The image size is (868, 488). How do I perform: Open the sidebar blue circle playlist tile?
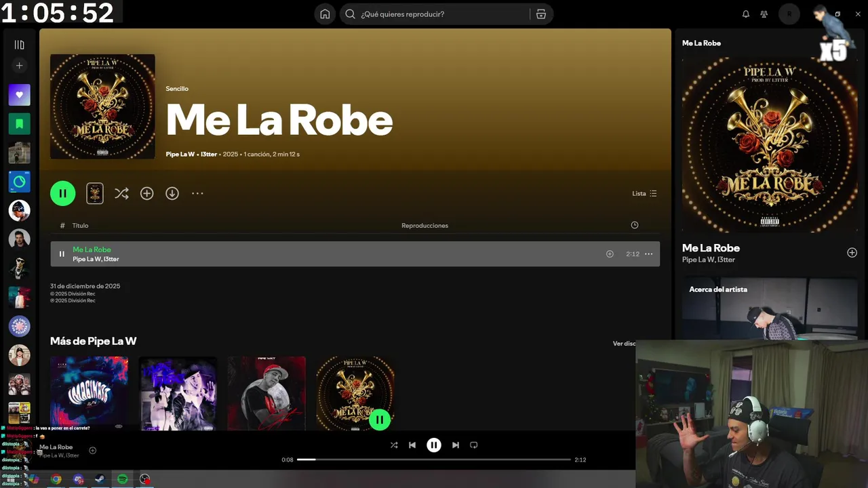(19, 182)
